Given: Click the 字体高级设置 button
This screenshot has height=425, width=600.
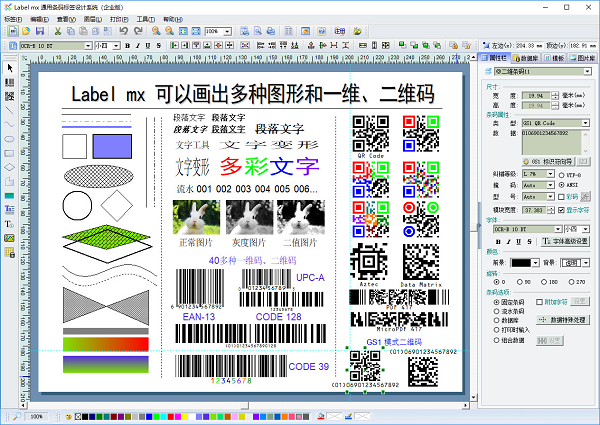Looking at the screenshot, I should [x=567, y=241].
